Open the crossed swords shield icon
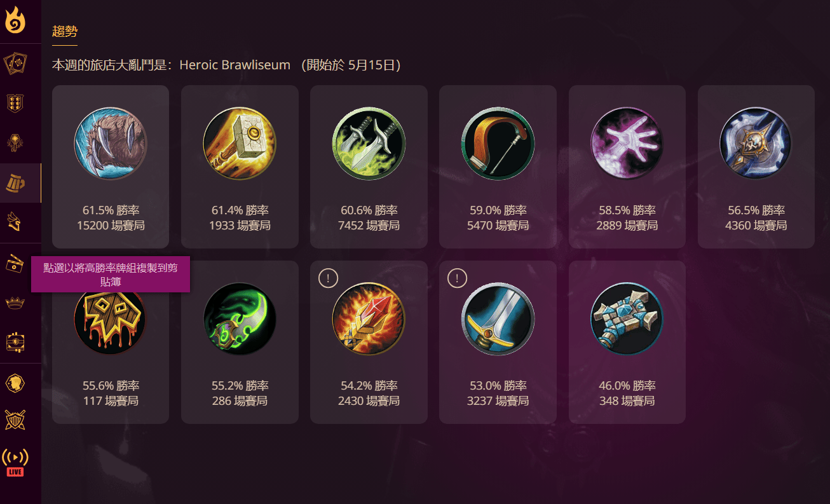830x504 pixels. tap(15, 420)
